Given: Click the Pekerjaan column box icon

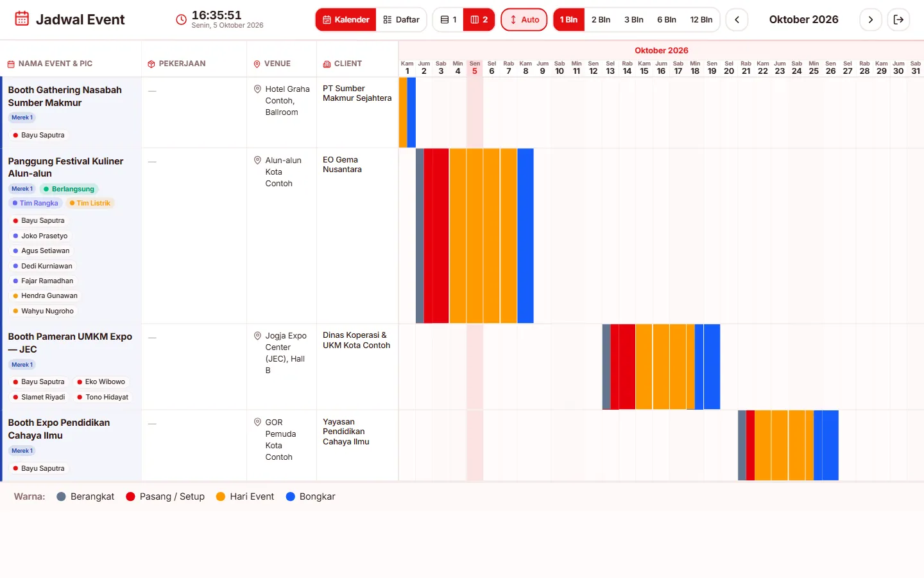Looking at the screenshot, I should point(151,64).
